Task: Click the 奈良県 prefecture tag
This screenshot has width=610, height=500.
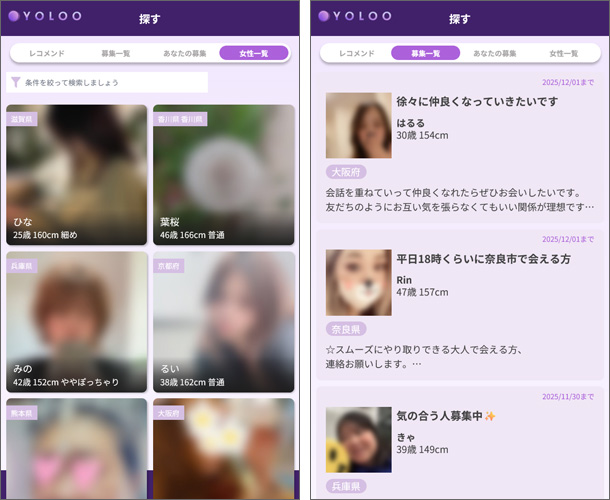Action: [x=346, y=328]
